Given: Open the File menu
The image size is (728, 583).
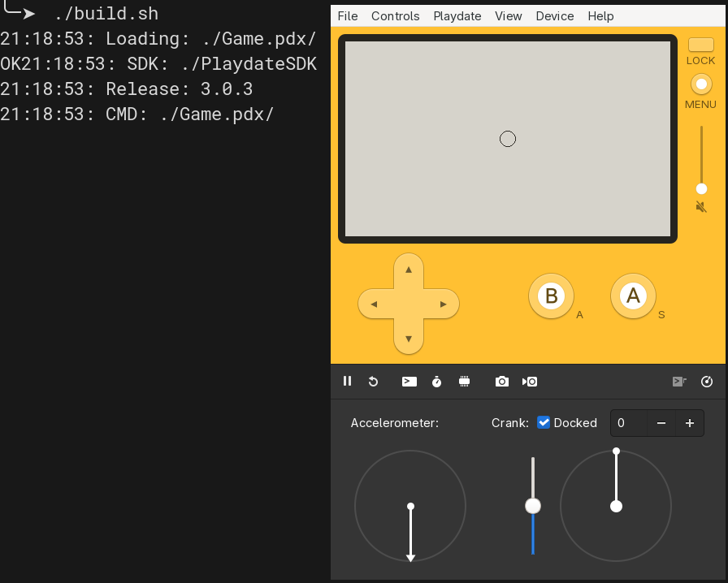Looking at the screenshot, I should 347,15.
